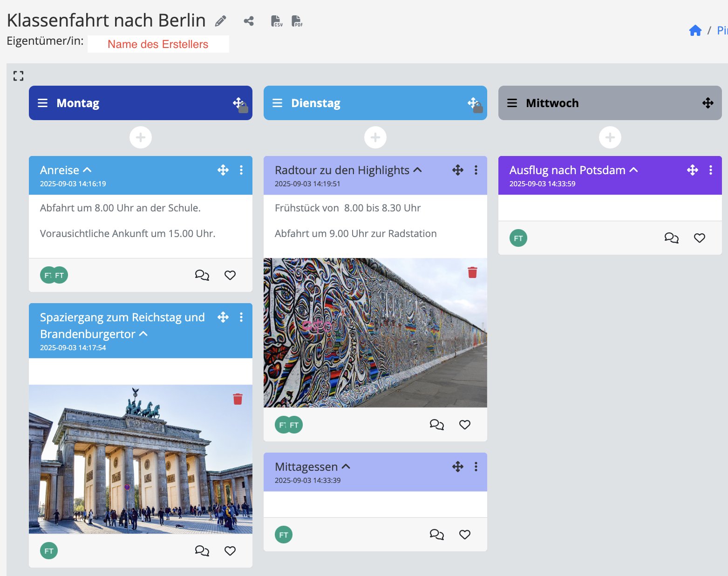The image size is (728, 576).
Task: Collapse the Radtour zu den Highlights card
Action: click(418, 170)
